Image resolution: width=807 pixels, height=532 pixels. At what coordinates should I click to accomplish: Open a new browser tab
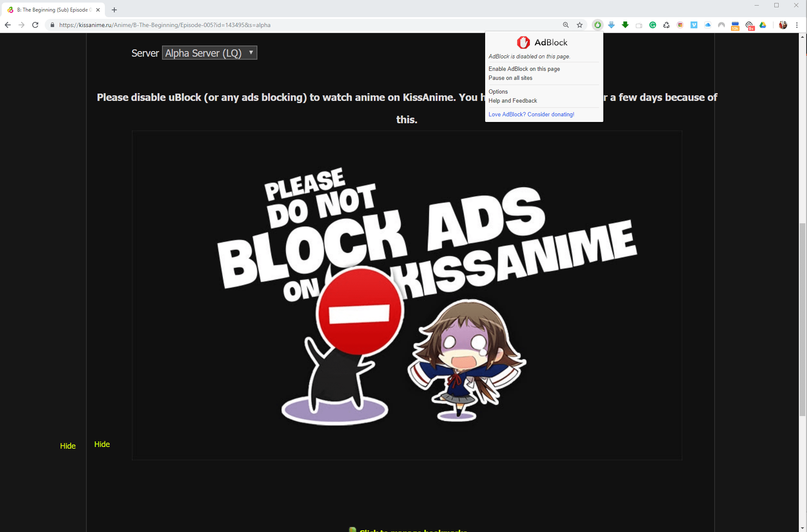pos(114,9)
